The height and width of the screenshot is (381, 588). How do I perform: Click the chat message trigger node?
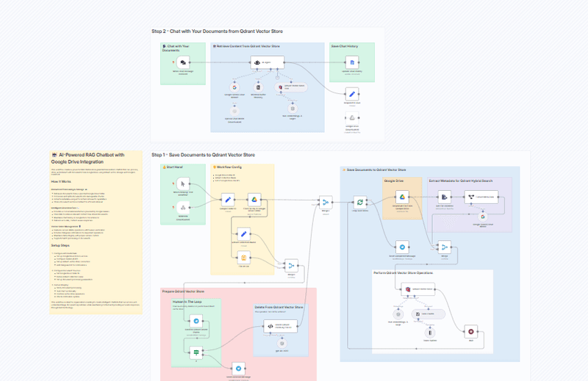click(182, 63)
